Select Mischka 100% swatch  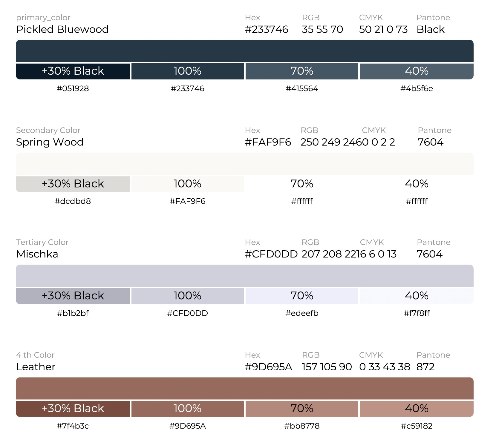pos(188,296)
